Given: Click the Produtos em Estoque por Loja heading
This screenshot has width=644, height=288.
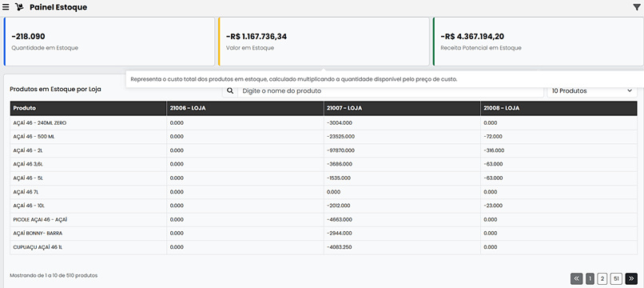Looking at the screenshot, I should 55,89.
